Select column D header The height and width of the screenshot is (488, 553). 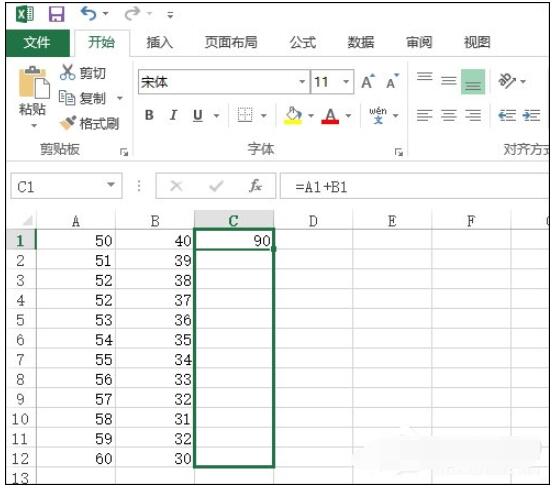[x=313, y=220]
